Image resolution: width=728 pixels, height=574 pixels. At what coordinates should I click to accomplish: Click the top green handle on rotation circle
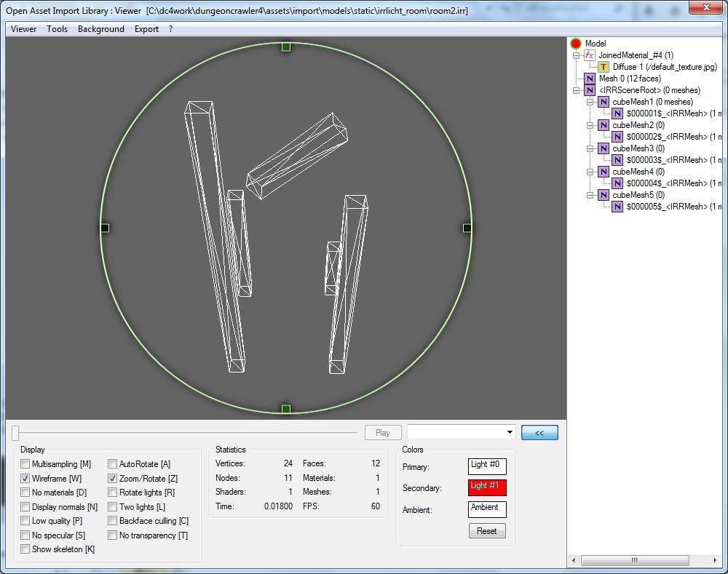pos(286,47)
